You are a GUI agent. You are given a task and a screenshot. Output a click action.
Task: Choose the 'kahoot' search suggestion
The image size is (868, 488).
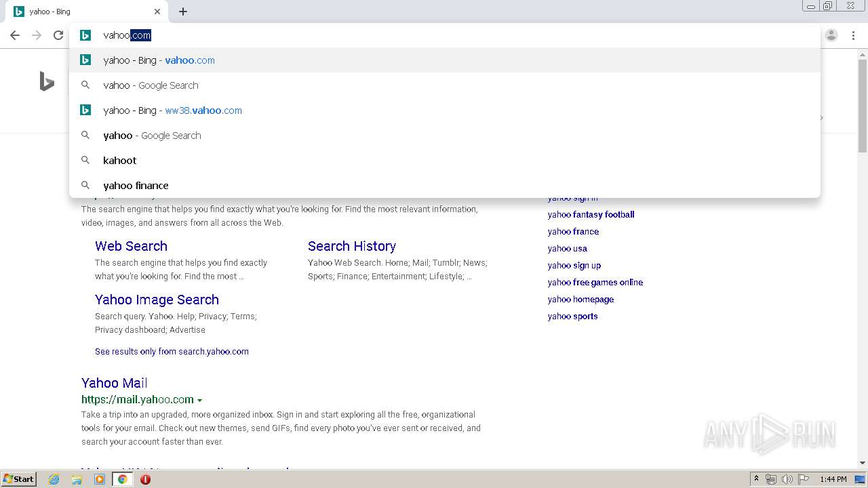[444, 161]
